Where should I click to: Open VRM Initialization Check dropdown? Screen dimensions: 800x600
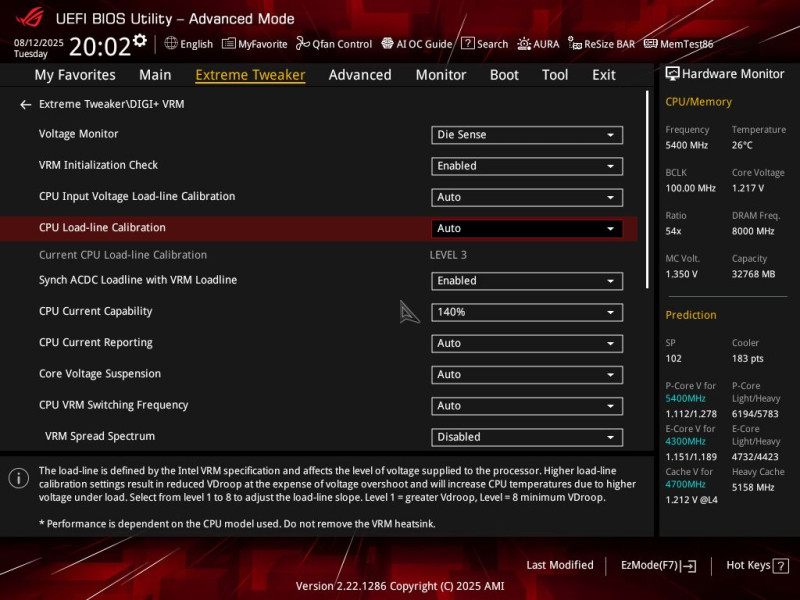(x=527, y=166)
